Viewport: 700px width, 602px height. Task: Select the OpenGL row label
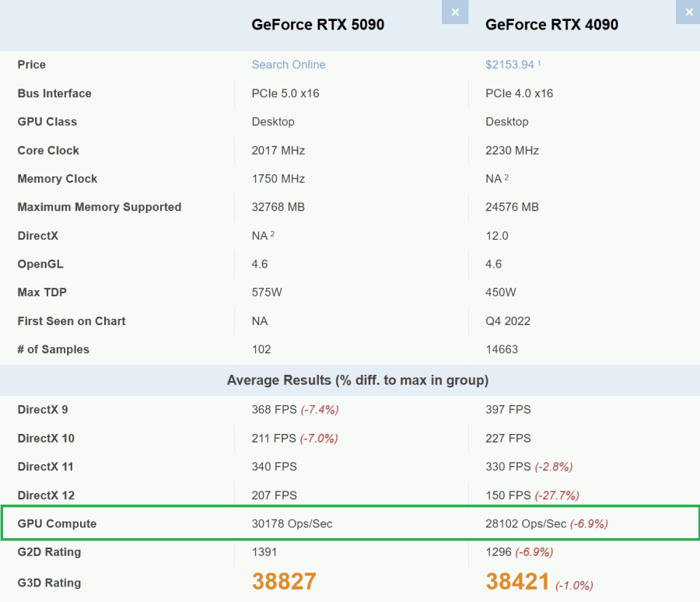(40, 264)
